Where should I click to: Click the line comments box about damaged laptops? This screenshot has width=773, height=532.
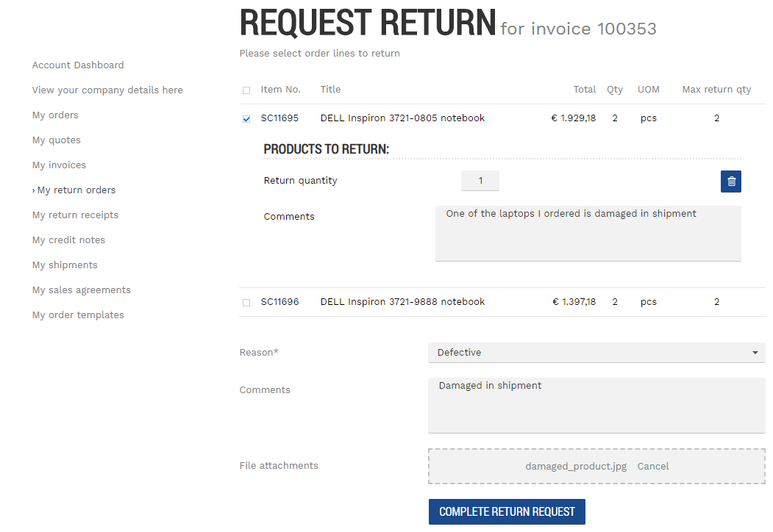[588, 234]
